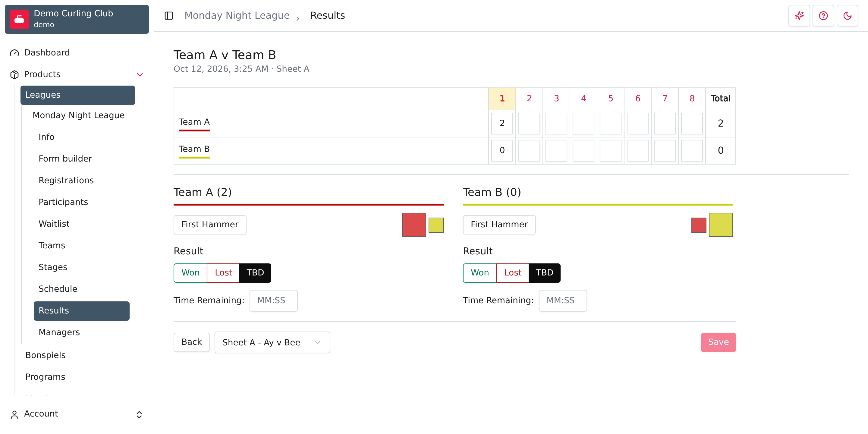Pick the small red swatch for Team B
868x434 pixels.
coord(699,225)
